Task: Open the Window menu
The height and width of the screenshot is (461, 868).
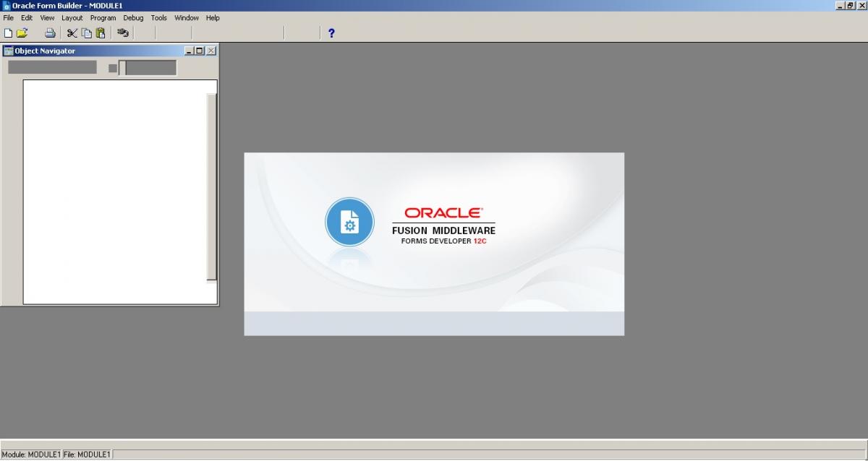Action: click(187, 17)
